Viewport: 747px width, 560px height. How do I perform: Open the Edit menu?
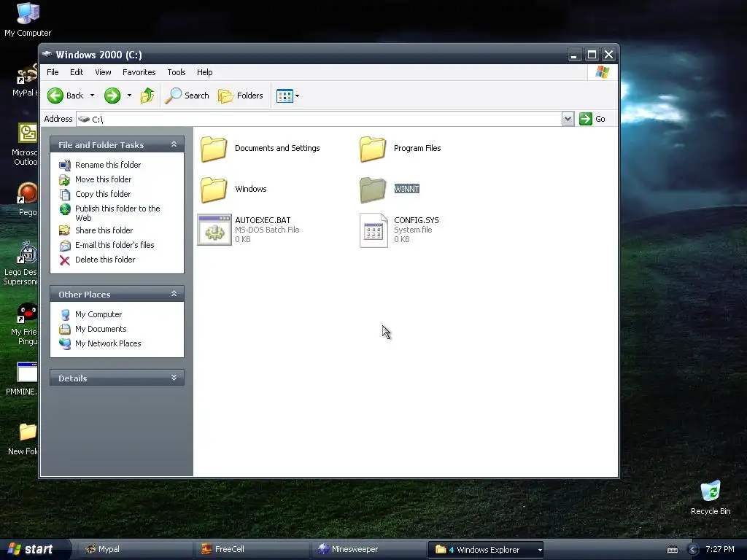(x=77, y=72)
